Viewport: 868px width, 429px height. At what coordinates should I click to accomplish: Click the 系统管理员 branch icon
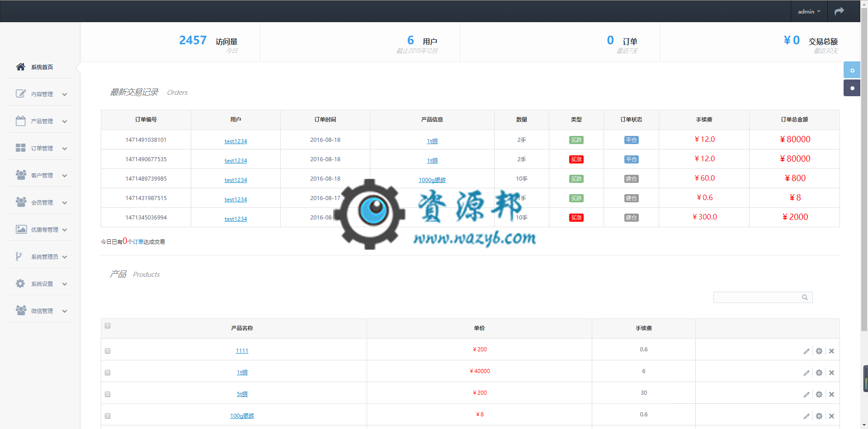click(19, 256)
